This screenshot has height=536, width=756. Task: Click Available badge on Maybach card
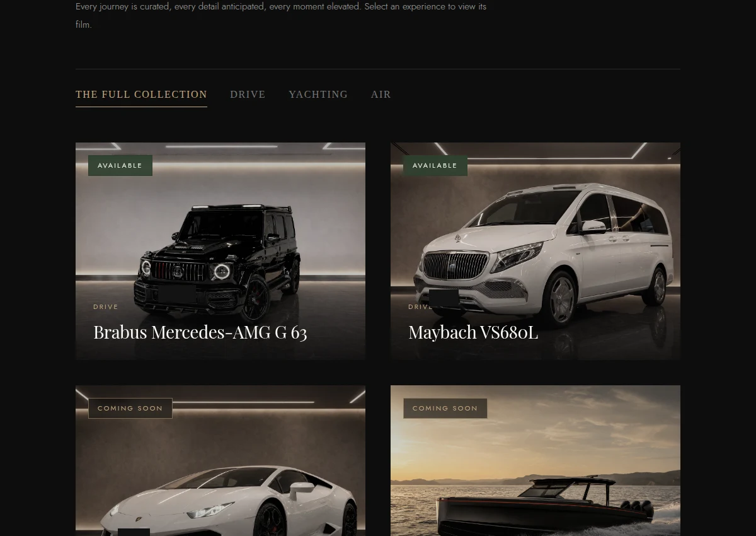[435, 165]
